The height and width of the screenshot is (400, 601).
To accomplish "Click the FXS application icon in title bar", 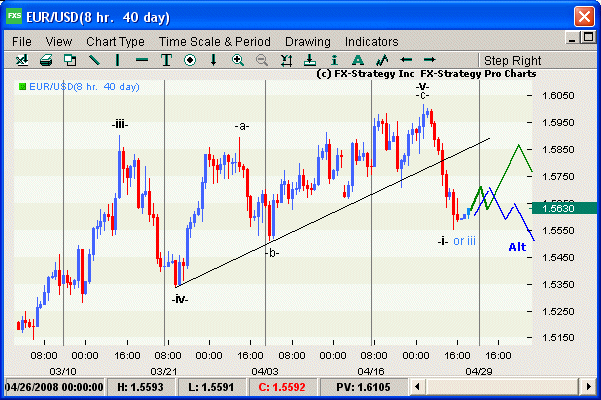I will pyautogui.click(x=14, y=16).
